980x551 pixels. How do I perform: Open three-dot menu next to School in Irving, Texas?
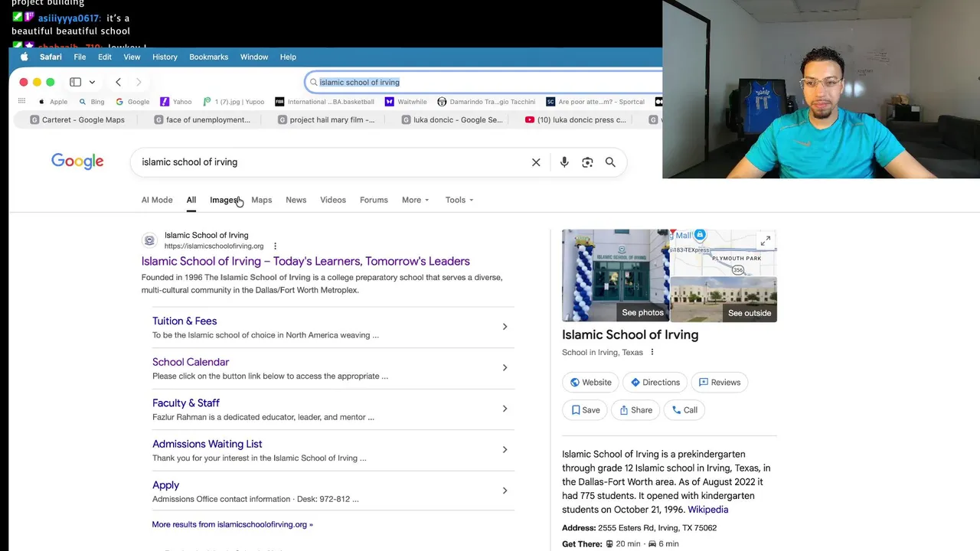coord(652,352)
